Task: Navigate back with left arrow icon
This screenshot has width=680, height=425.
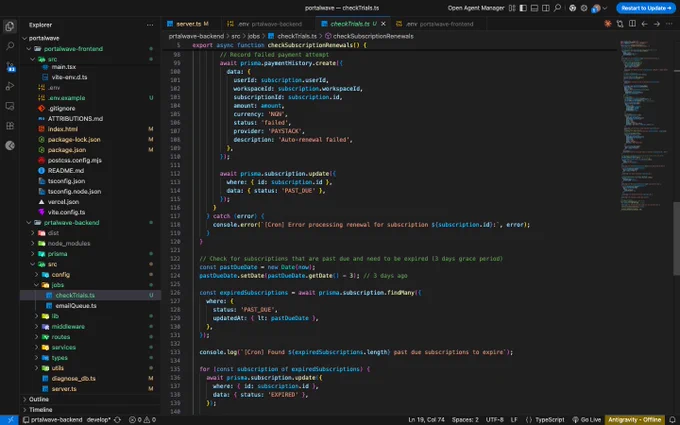Action: 644,24
